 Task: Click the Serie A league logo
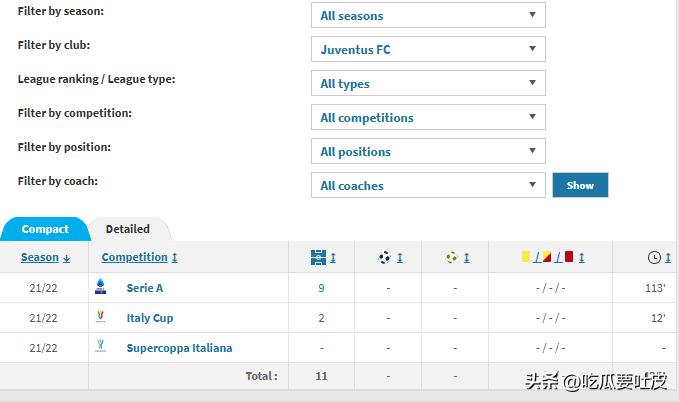pos(100,287)
